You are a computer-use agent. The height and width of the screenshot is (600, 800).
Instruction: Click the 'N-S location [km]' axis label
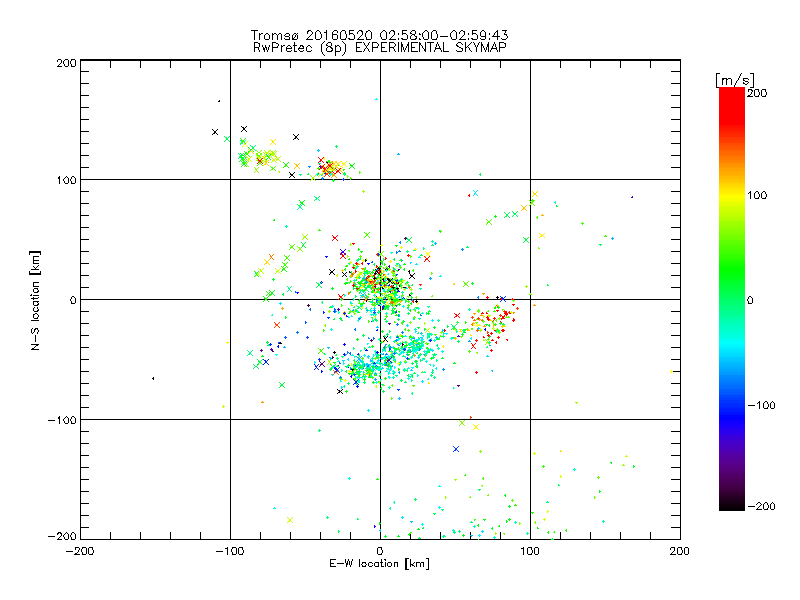point(35,301)
